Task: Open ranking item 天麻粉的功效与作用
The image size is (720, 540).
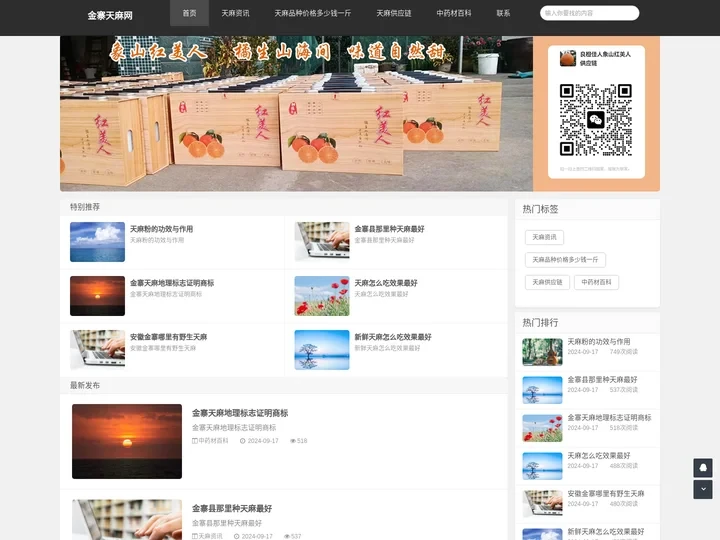Action: [599, 342]
